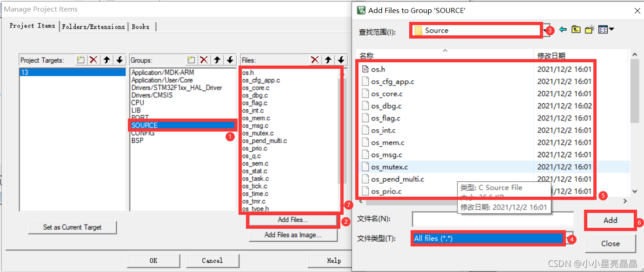Image resolution: width=644 pixels, height=272 pixels.
Task: Select os_task.c in Files list
Action: [255, 179]
